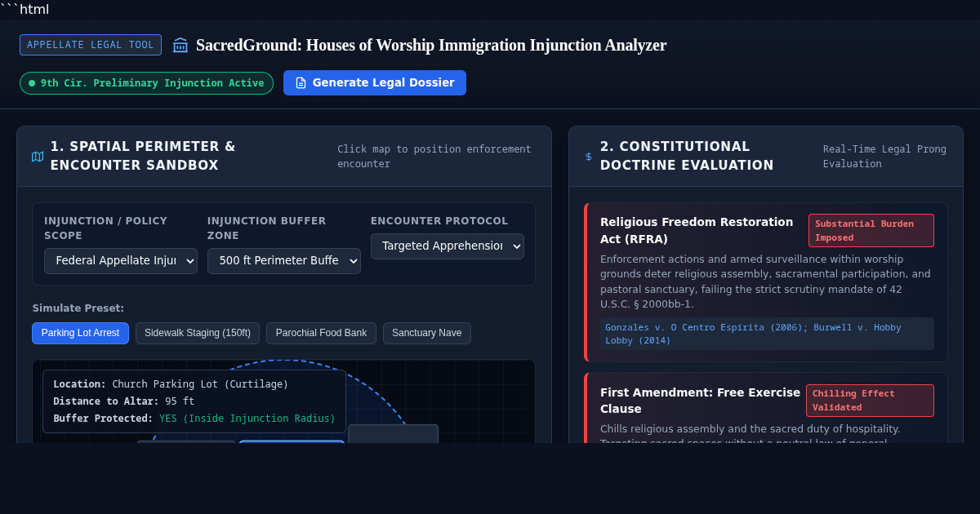The image size is (980, 514).
Task: Click the Real-Time Legal Prong Evaluation text
Action: point(884,157)
